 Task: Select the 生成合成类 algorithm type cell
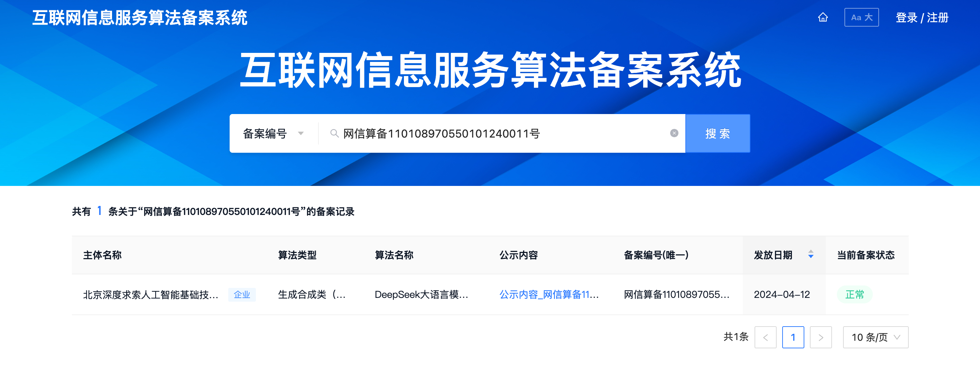[312, 295]
